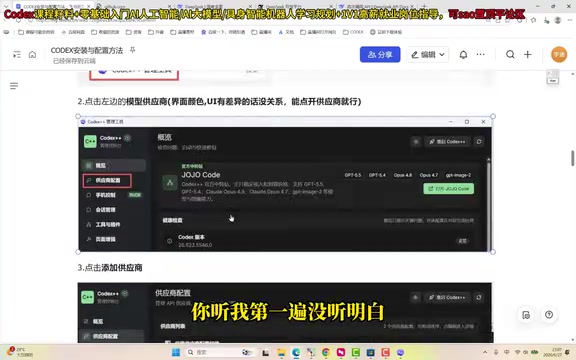Open the three-dot more options menu

point(480,54)
